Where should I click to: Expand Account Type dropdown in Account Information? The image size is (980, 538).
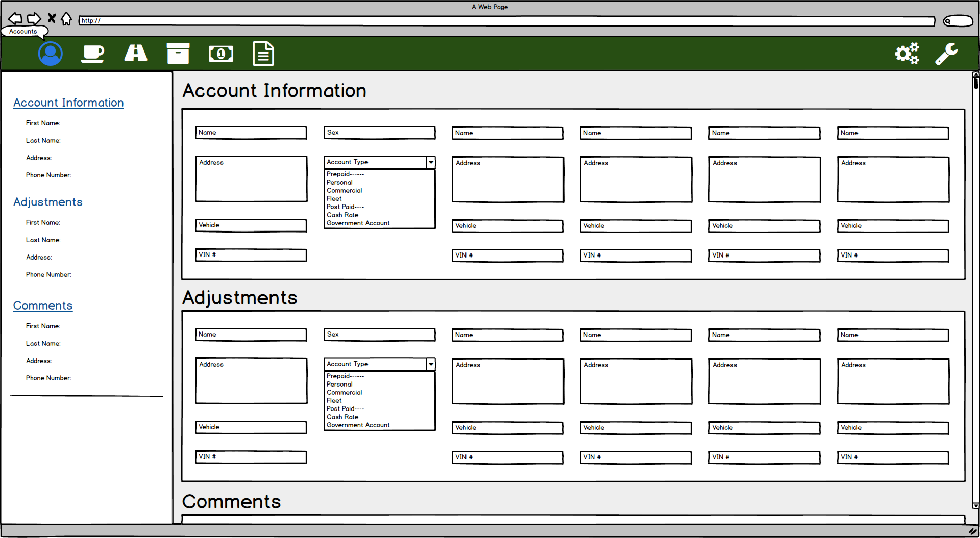[431, 162]
